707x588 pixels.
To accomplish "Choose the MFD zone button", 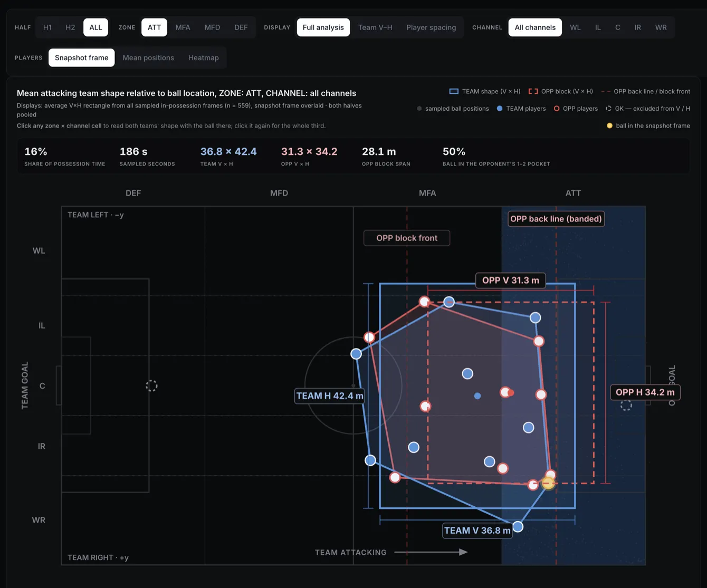I will point(212,27).
